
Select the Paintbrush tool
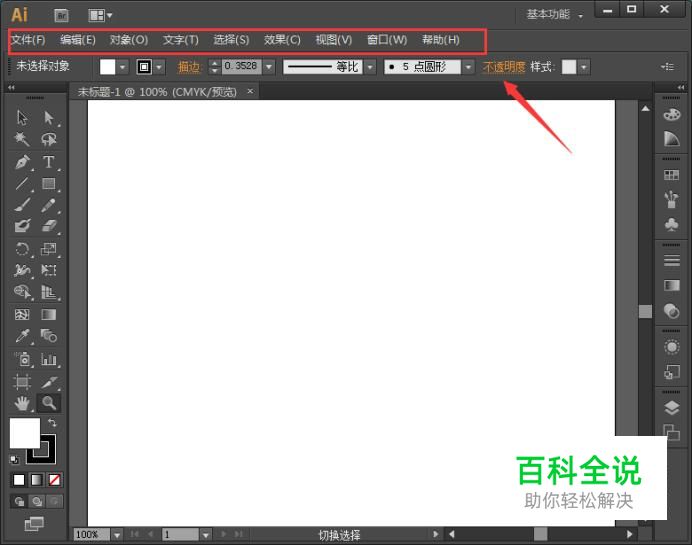click(22, 205)
